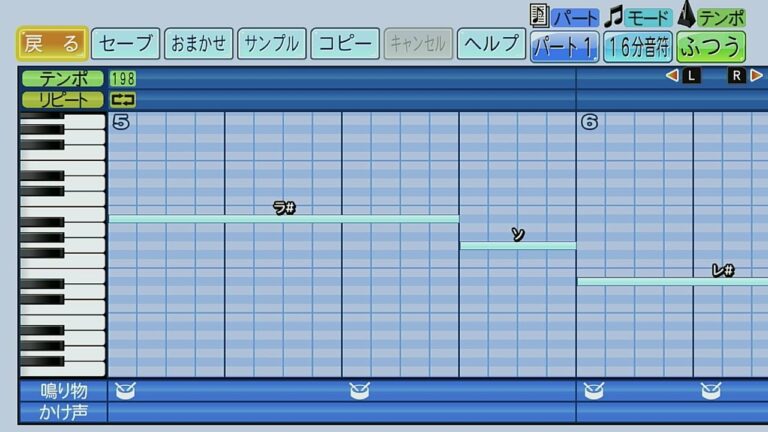Click the tempo value 198
Screen dimensions: 768x432
[x=123, y=78]
